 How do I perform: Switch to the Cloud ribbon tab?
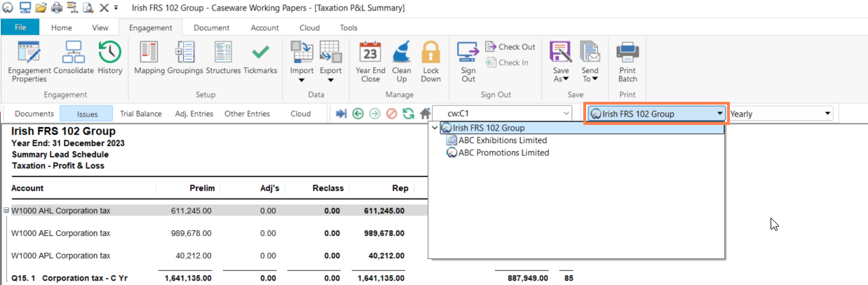coord(309,28)
